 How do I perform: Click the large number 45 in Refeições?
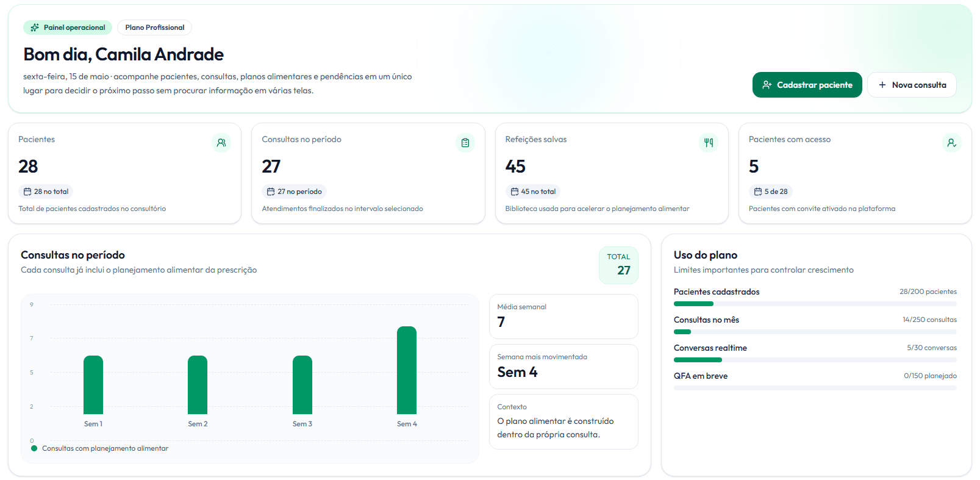click(x=515, y=167)
